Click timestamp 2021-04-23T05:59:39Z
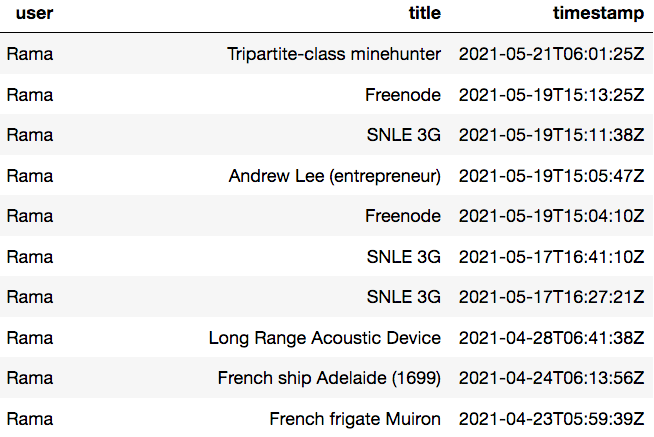This screenshot has height=437, width=654. (x=551, y=419)
